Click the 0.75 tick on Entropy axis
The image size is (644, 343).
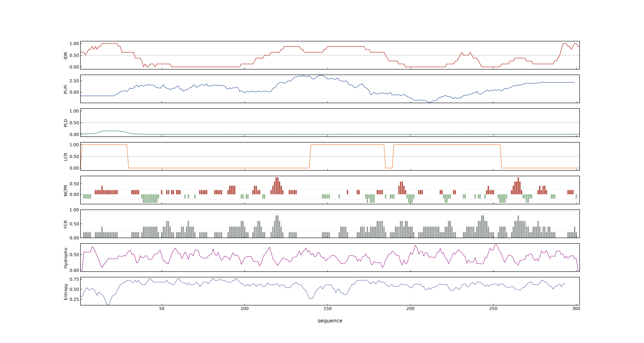click(74, 279)
